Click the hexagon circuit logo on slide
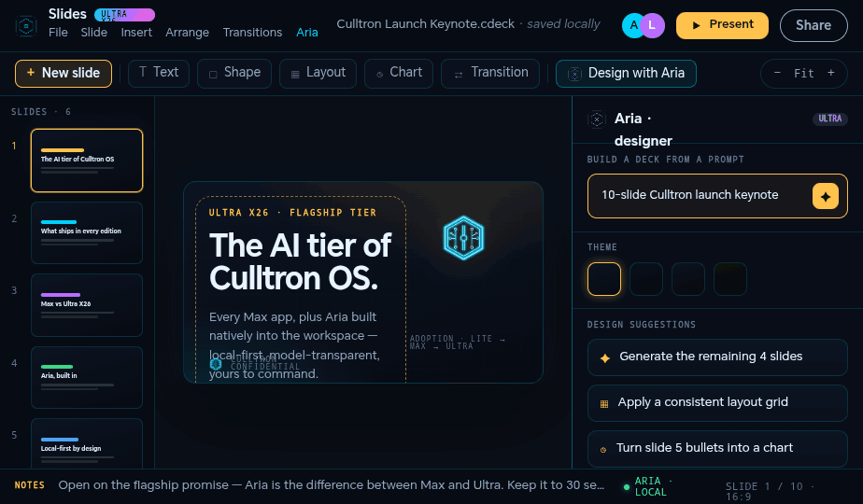 pyautogui.click(x=463, y=238)
